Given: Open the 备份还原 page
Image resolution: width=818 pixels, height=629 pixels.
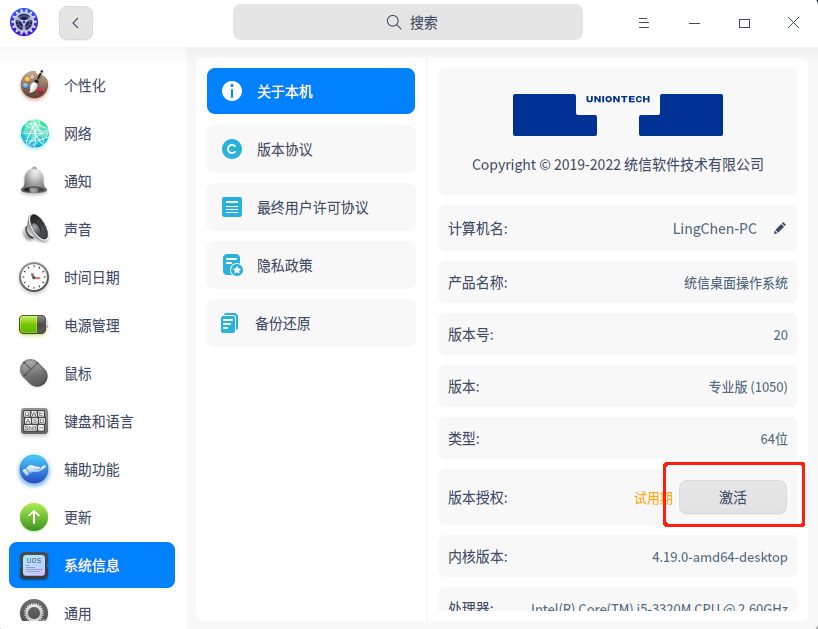Looking at the screenshot, I should click(x=311, y=323).
